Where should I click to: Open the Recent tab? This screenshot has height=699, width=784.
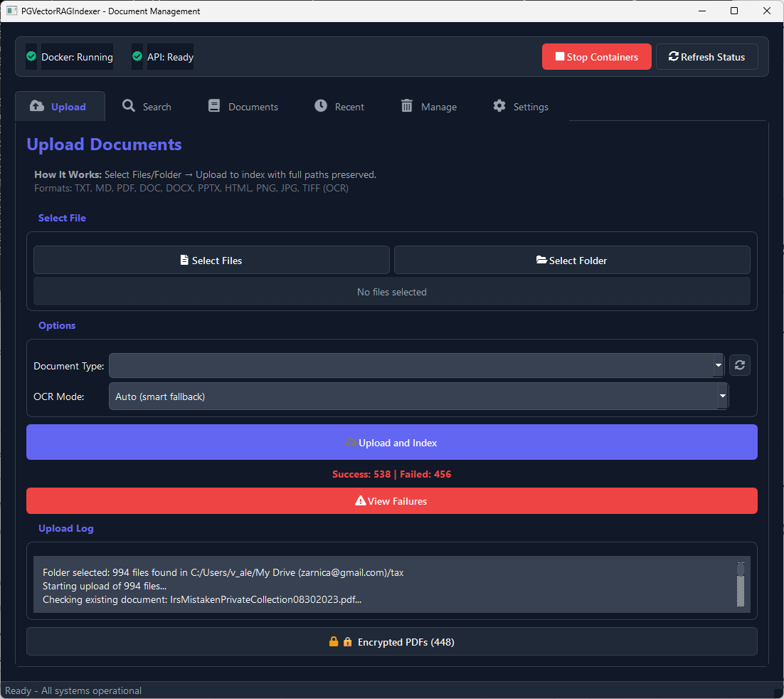coord(339,105)
